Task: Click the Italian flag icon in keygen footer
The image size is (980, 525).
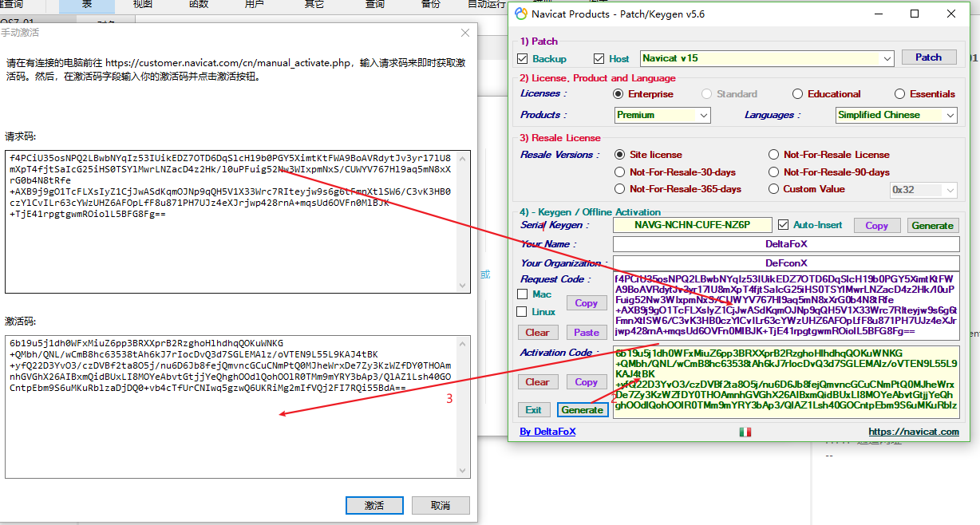Action: coord(745,432)
